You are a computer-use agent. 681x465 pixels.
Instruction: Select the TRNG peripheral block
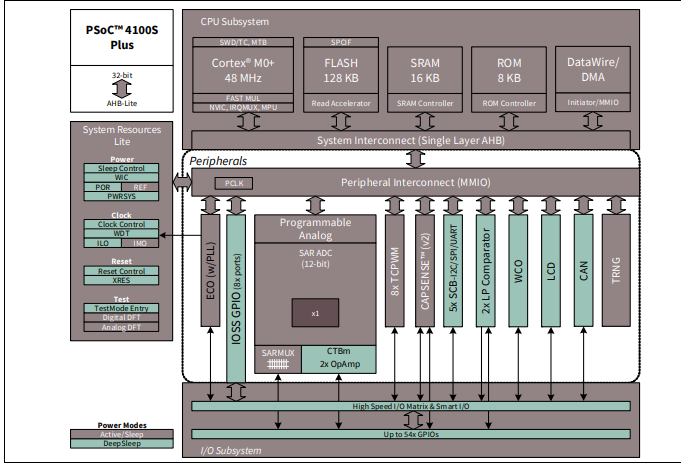pos(616,273)
